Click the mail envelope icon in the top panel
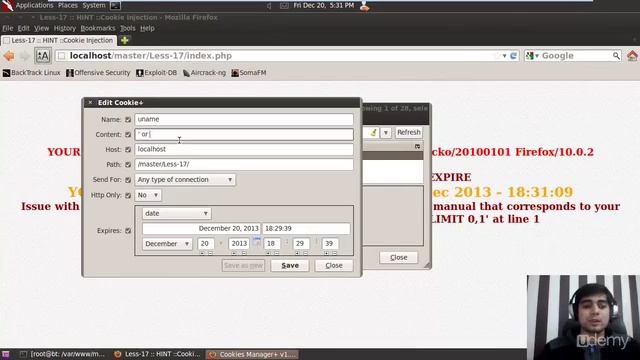Screen dimensions: 640x360 (x=284, y=6)
